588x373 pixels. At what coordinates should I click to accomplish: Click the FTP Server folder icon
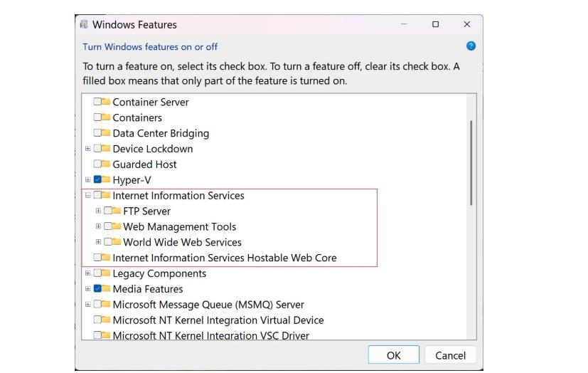pyautogui.click(x=117, y=211)
